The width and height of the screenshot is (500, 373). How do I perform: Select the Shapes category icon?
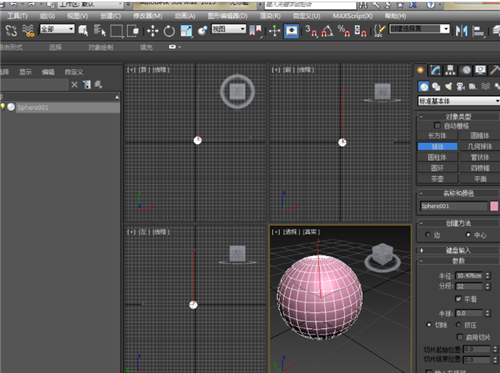coord(436,87)
